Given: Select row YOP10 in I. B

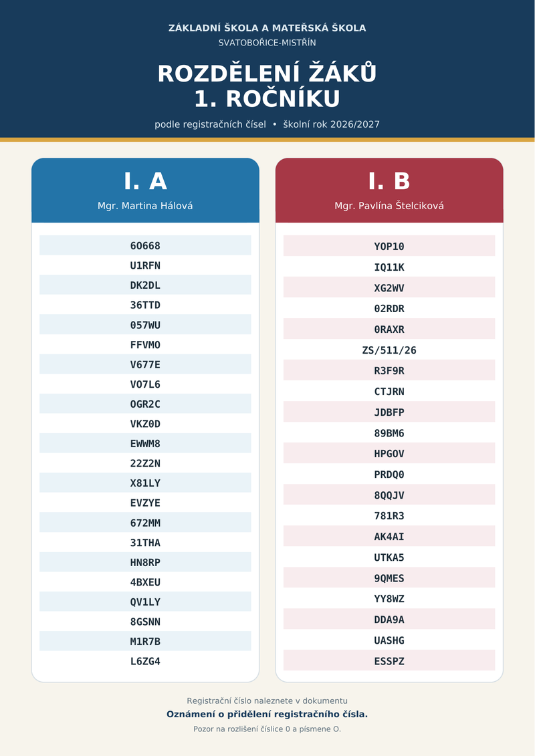Looking at the screenshot, I should pyautogui.click(x=389, y=246).
